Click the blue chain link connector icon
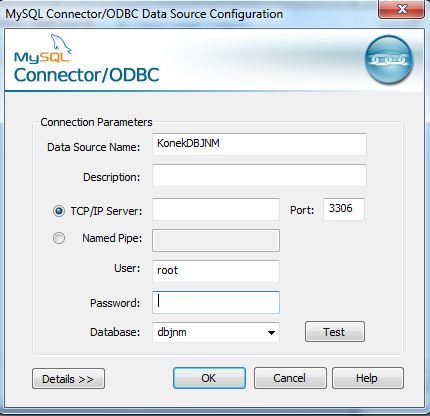 coord(389,60)
